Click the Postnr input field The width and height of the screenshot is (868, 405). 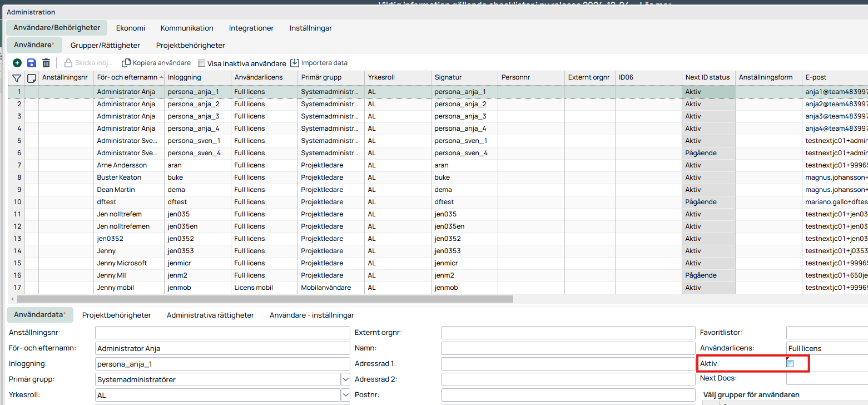click(568, 395)
